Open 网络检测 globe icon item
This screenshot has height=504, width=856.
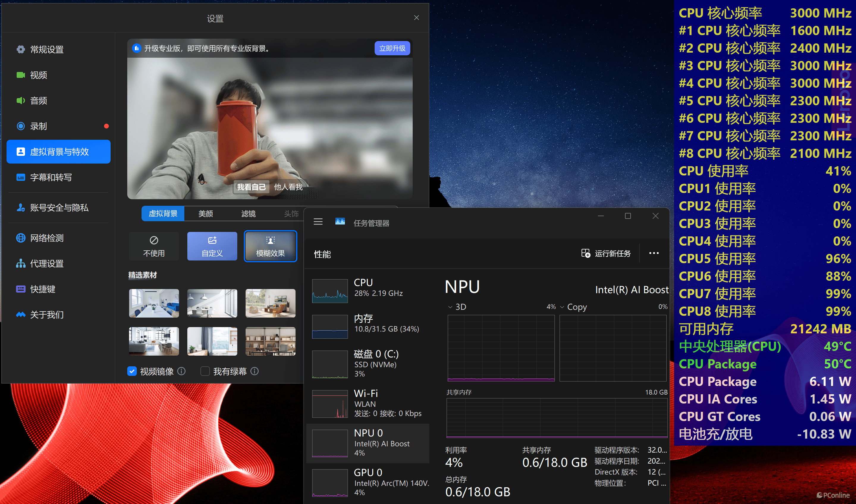point(21,238)
